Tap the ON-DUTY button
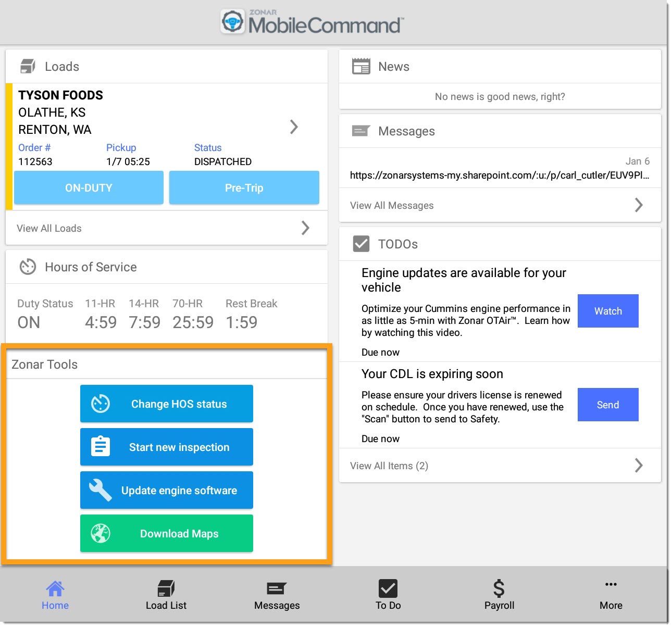This screenshot has width=672, height=627. [89, 187]
